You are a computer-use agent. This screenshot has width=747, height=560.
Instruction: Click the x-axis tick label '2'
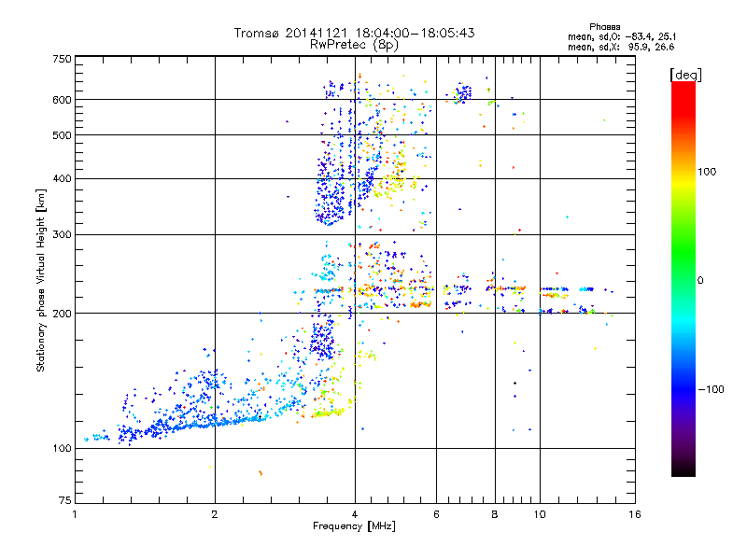click(215, 514)
